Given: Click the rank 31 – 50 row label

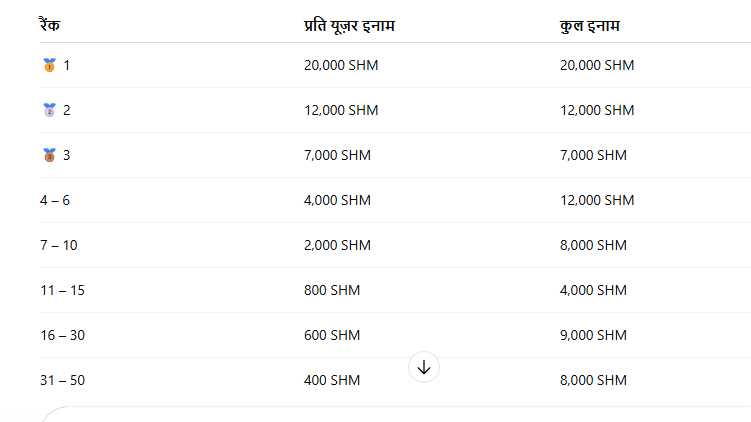Looking at the screenshot, I should tap(62, 380).
